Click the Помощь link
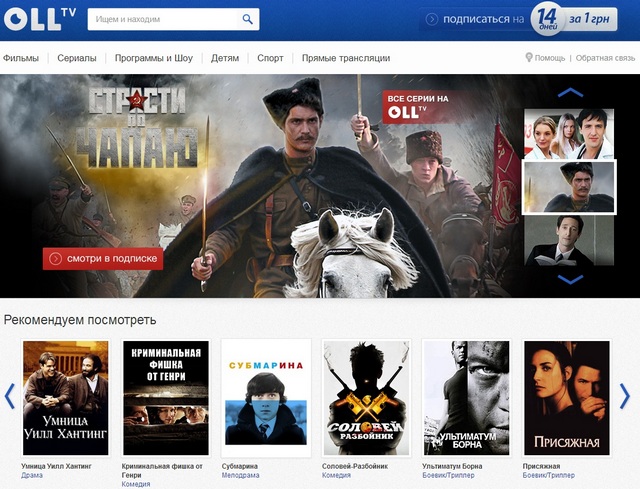 pyautogui.click(x=550, y=58)
